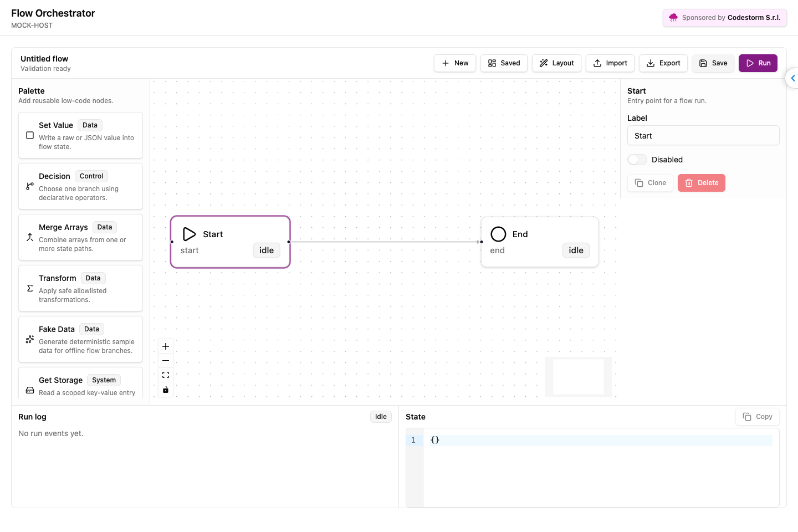This screenshot has height=532, width=798.
Task: Click the Fake Data palette card
Action: click(80, 339)
